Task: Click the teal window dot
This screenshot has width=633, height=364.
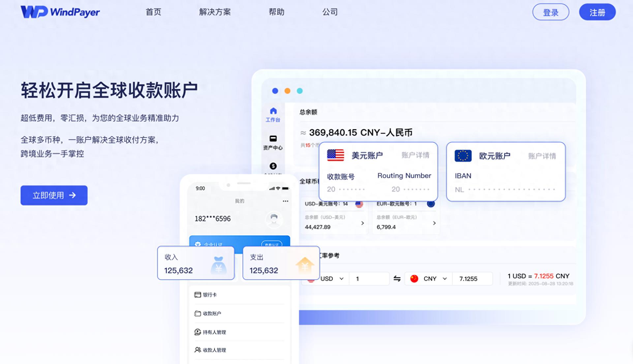Action: 300,91
